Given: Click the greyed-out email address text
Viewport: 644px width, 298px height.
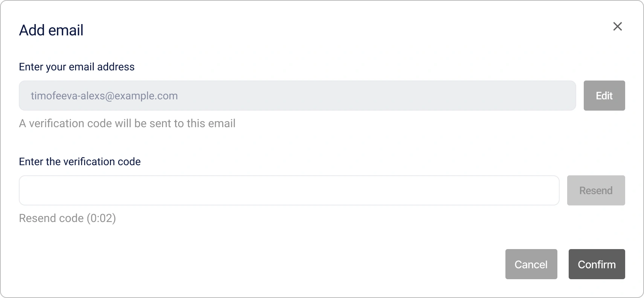Looking at the screenshot, I should [104, 96].
